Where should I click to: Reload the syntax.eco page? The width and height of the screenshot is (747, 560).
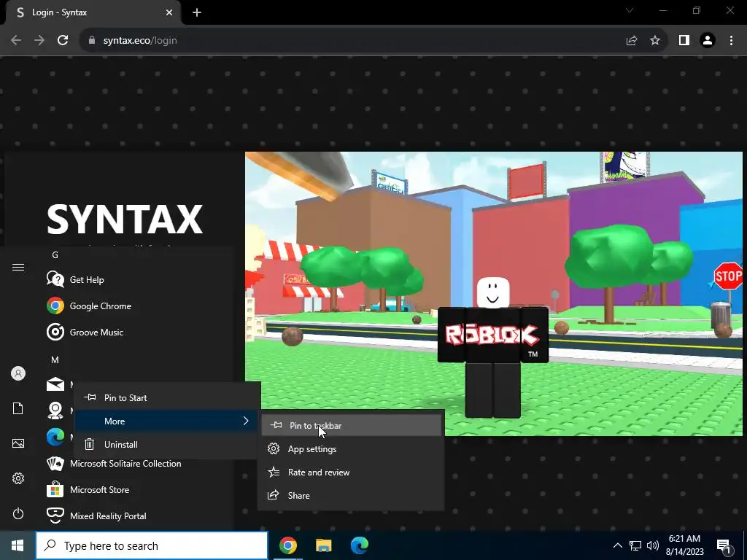pos(63,41)
